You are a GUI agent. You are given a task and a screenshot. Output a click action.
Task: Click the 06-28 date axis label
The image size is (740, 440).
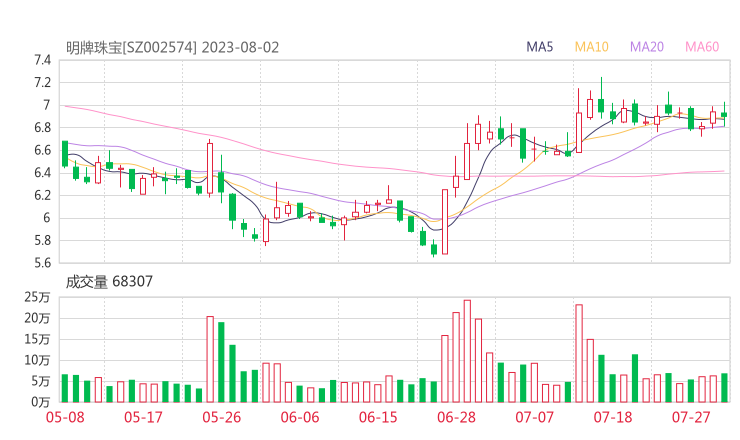tap(456, 417)
